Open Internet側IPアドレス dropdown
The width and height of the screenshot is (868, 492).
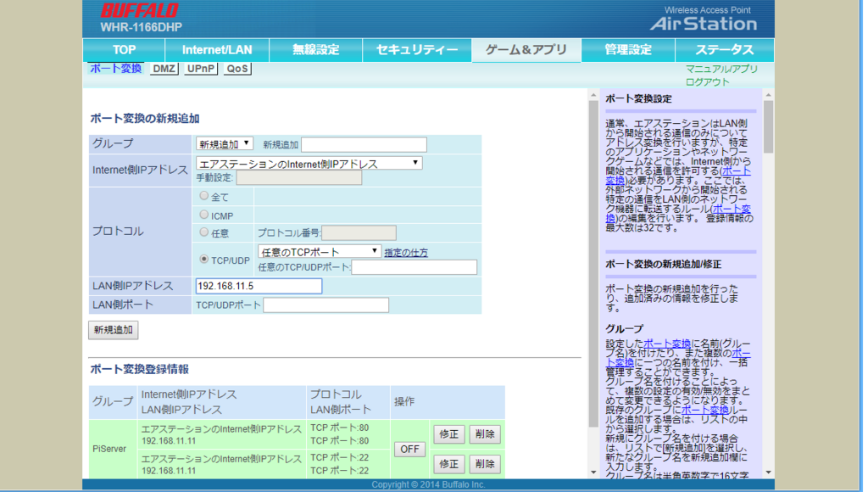point(309,164)
